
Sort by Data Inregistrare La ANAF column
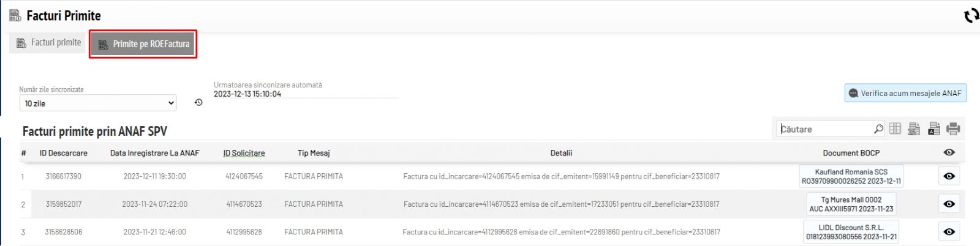(x=154, y=153)
